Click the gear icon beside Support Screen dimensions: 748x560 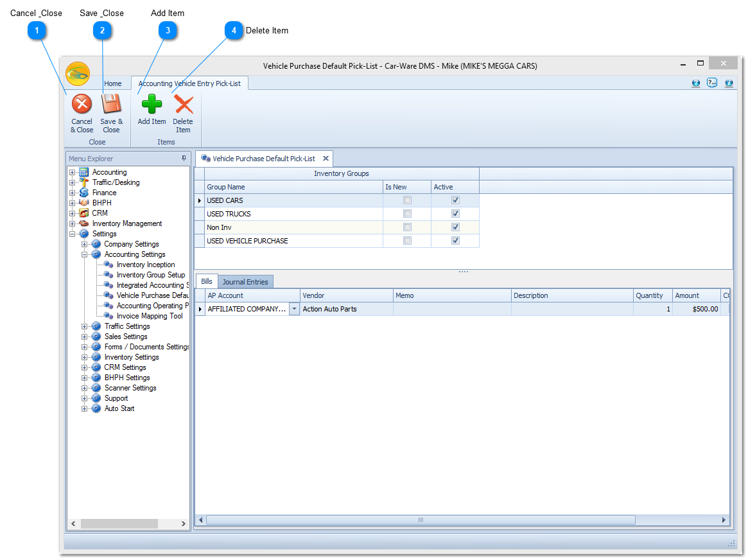tap(96, 398)
